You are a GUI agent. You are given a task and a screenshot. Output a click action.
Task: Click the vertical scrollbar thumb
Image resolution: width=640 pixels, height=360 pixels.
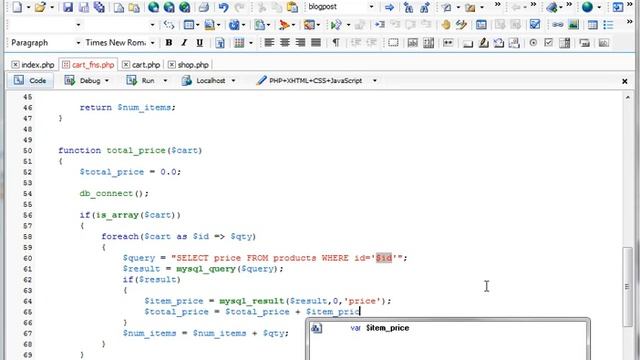click(x=627, y=287)
